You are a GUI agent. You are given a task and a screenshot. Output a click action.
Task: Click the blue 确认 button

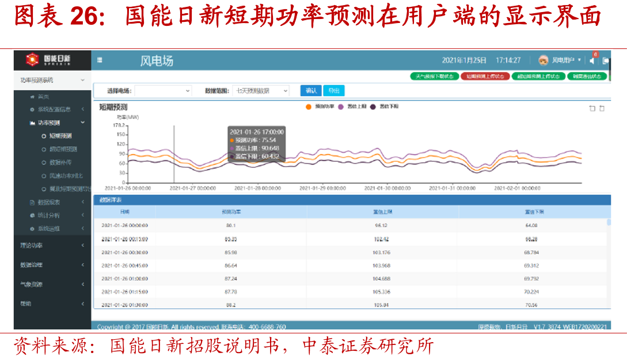[311, 91]
